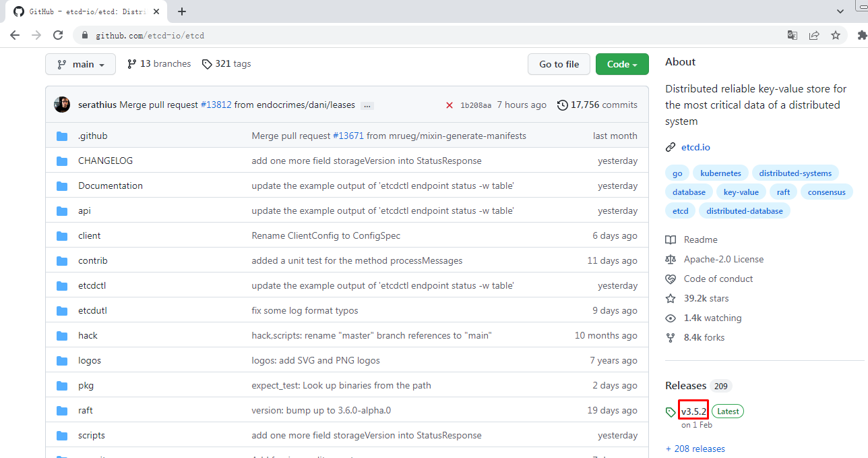The width and height of the screenshot is (868, 458).
Task: Reload the page with the refresh icon
Action: coord(58,35)
